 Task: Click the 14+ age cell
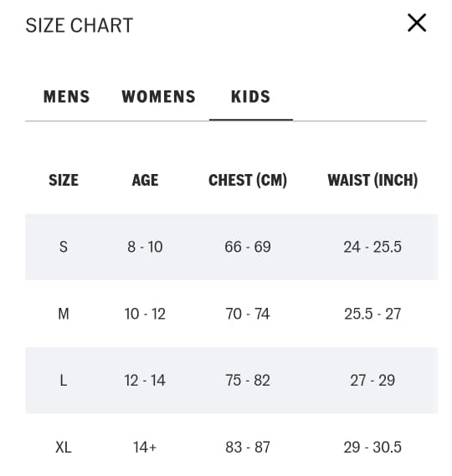(145, 448)
